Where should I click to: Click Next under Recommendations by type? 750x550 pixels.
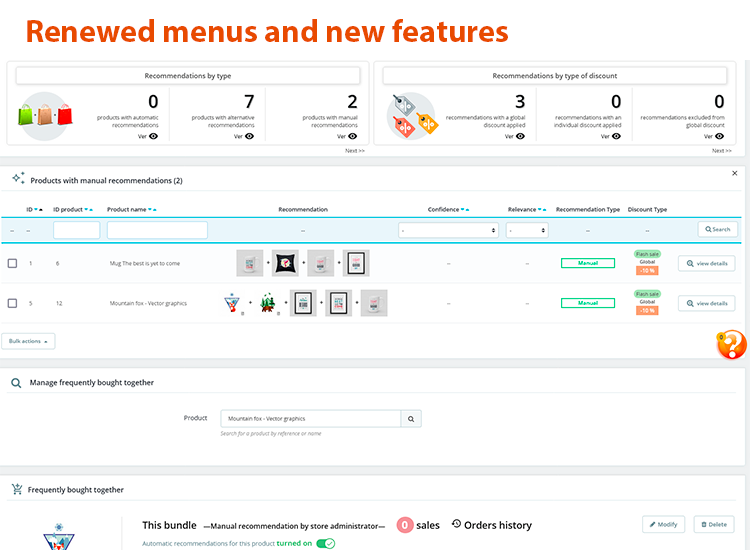[x=355, y=151]
